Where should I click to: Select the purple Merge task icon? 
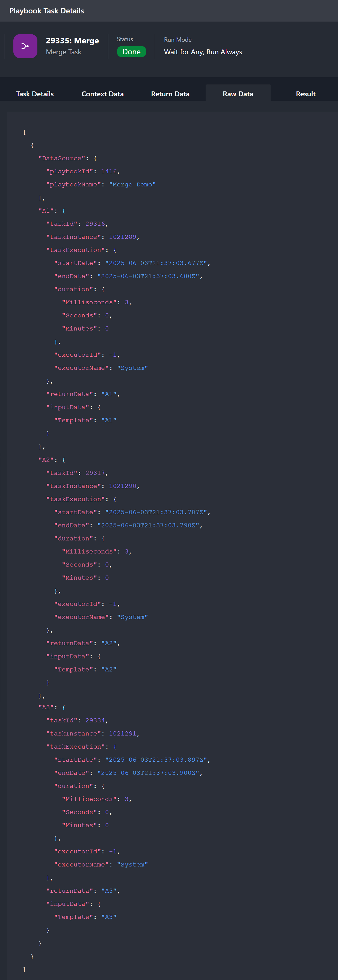(25, 46)
